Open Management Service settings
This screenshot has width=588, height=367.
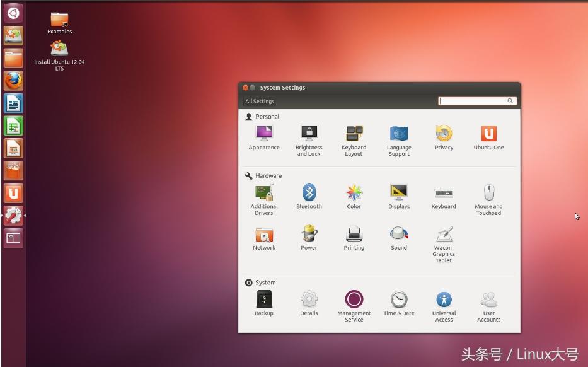click(354, 306)
